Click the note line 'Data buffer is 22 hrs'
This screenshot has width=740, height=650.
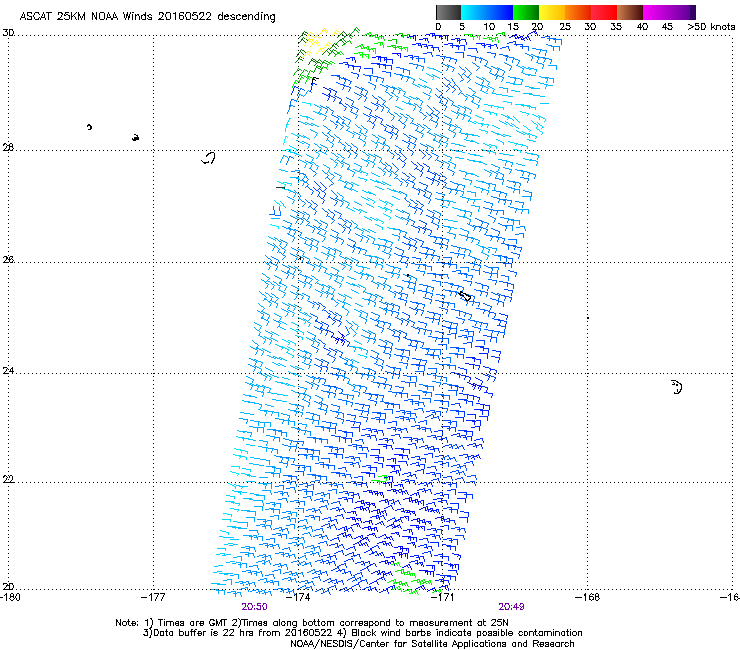point(362,633)
